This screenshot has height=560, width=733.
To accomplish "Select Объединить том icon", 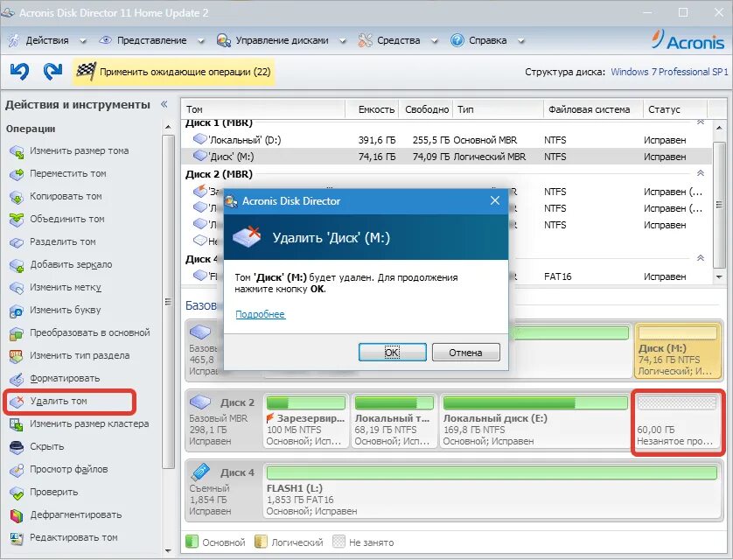I will 17,220.
